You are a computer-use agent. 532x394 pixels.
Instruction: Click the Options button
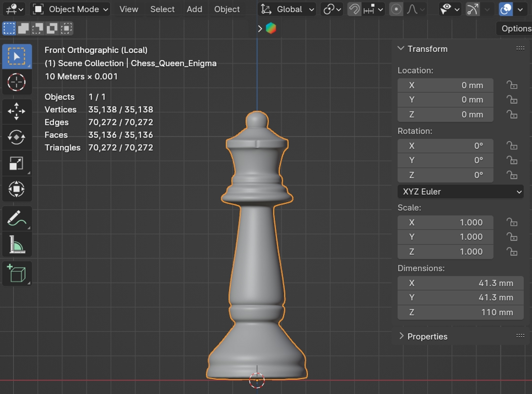(x=515, y=29)
